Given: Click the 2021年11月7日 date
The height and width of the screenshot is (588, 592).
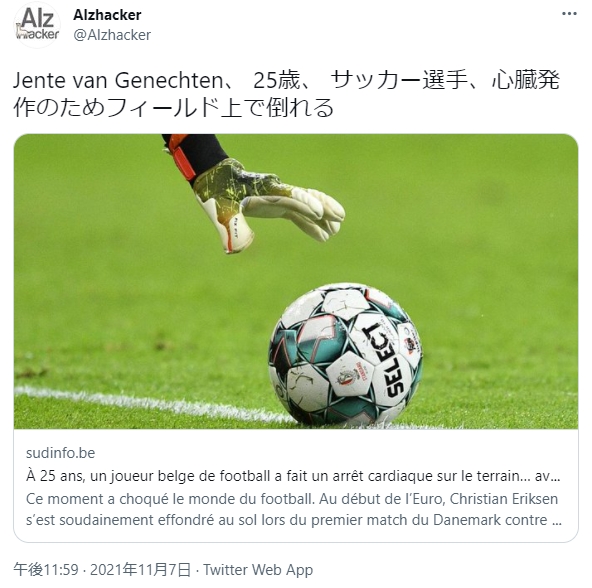Looking at the screenshot, I should click(x=140, y=569).
